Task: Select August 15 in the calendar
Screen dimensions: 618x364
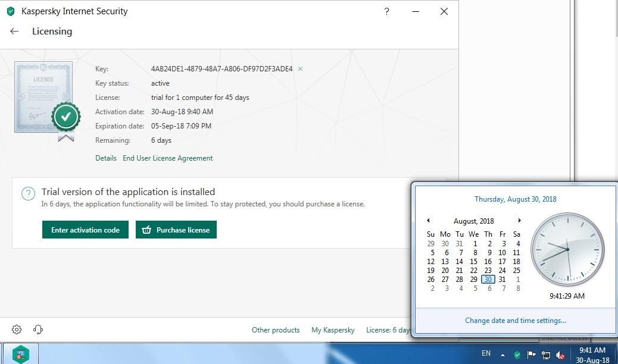Action: tap(474, 262)
